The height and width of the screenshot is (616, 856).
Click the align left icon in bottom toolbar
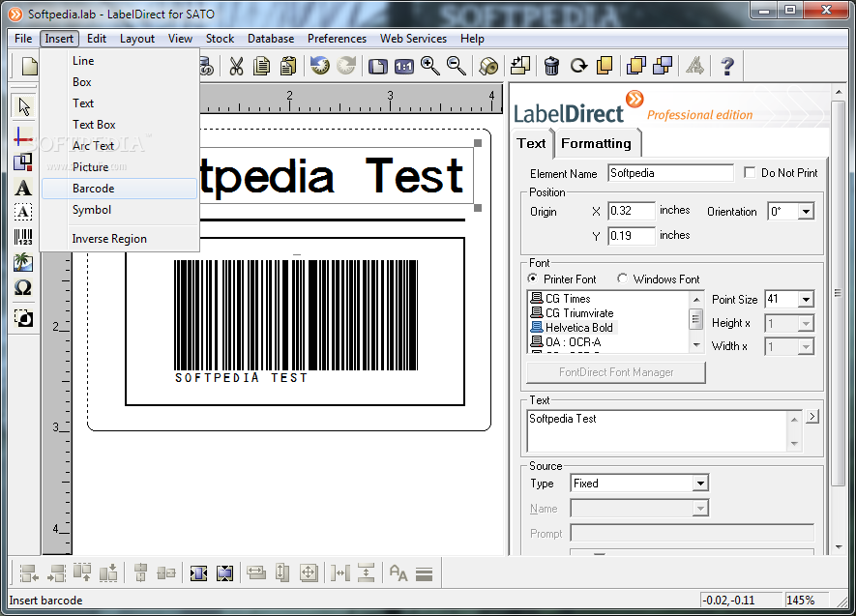(x=29, y=572)
